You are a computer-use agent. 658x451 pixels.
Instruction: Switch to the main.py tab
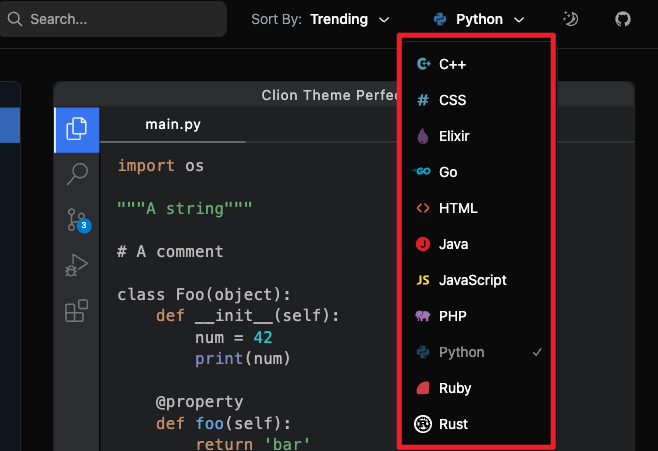coord(173,125)
